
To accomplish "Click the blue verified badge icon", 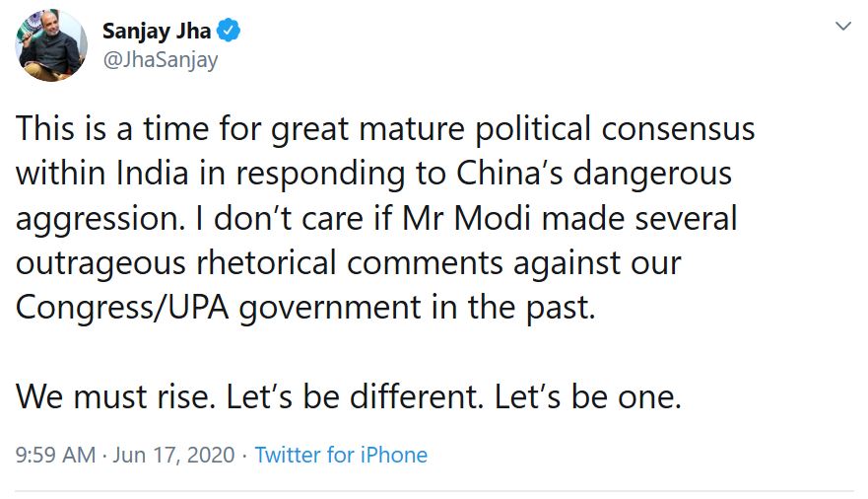I will 230,32.
